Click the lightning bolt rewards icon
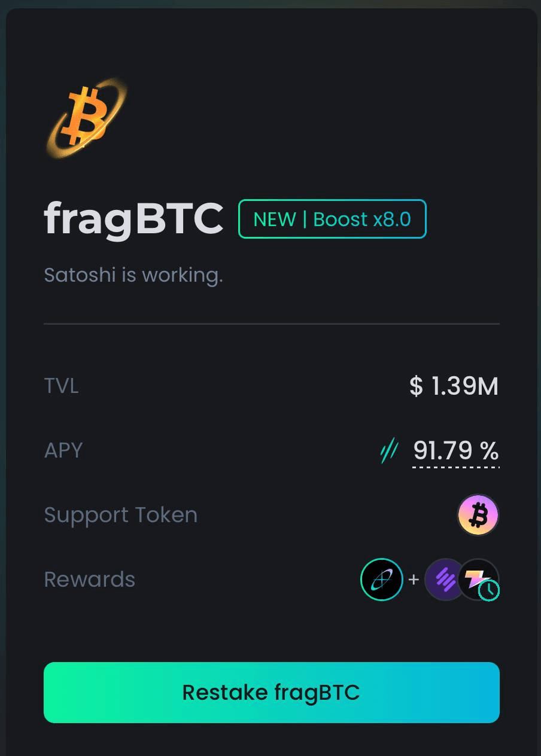541x756 pixels. [477, 577]
